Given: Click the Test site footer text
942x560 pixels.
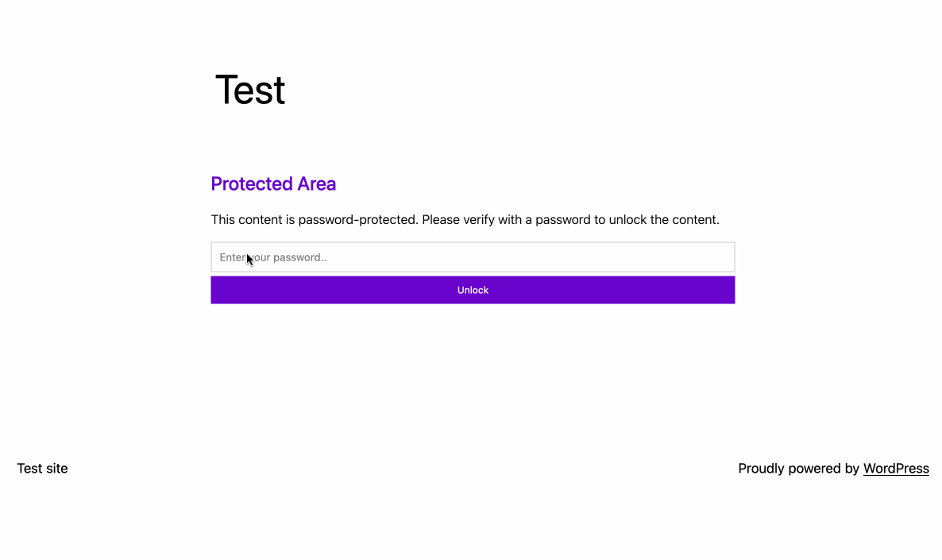Looking at the screenshot, I should [42, 469].
